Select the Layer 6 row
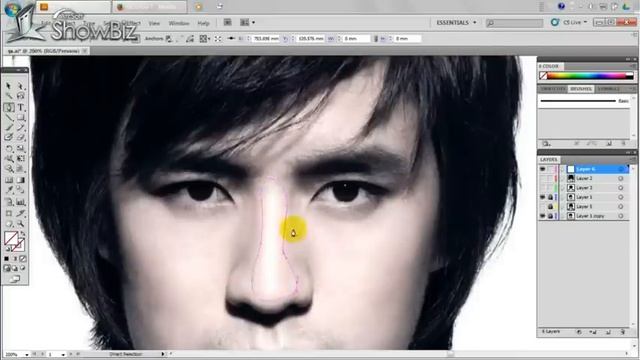The width and height of the screenshot is (640, 360). point(584,169)
